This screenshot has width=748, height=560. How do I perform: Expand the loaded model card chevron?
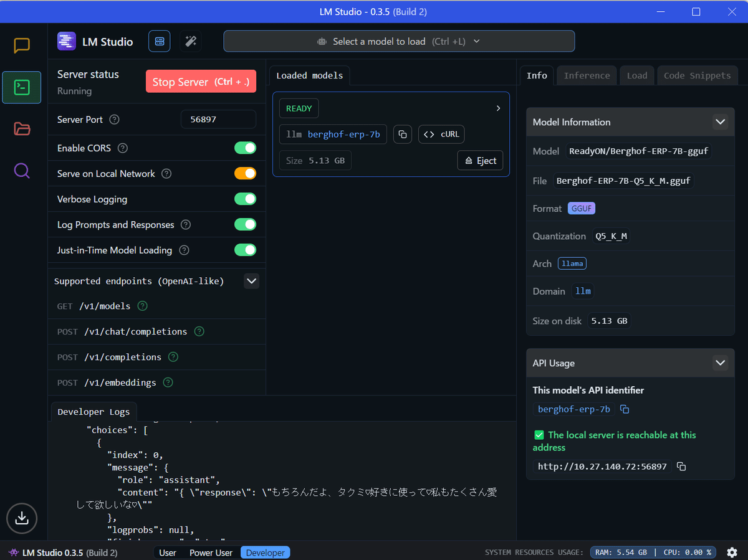498,108
